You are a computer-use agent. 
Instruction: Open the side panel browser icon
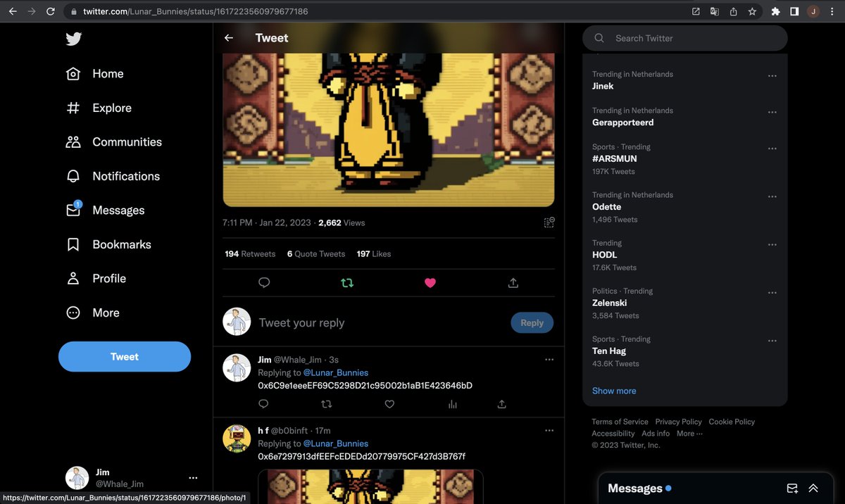click(x=794, y=11)
